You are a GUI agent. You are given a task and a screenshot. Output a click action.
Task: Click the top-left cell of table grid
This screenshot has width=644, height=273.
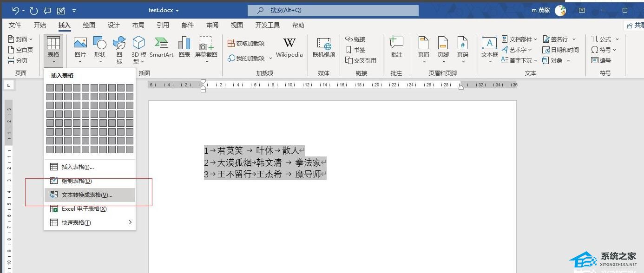(50, 88)
